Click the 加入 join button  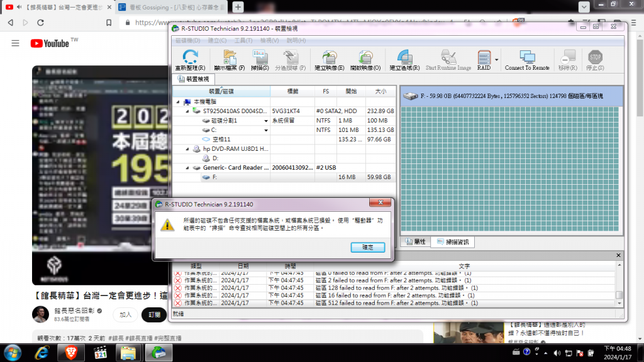(125, 315)
